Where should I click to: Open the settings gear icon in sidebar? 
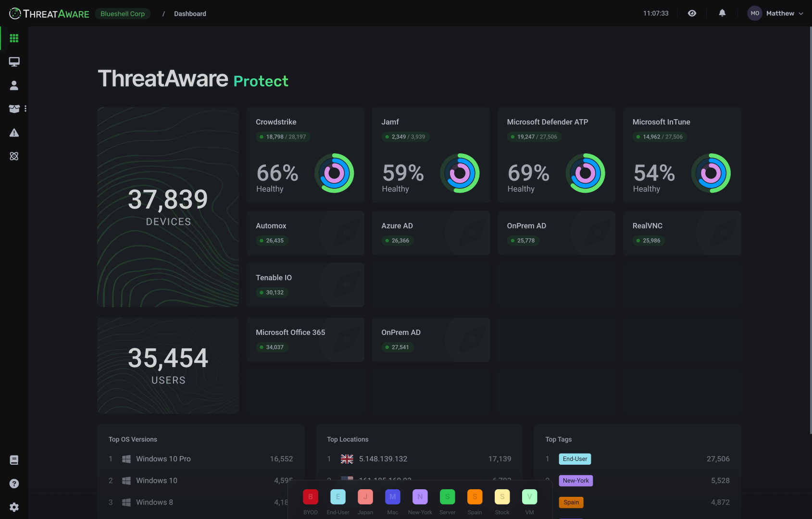pyautogui.click(x=14, y=507)
